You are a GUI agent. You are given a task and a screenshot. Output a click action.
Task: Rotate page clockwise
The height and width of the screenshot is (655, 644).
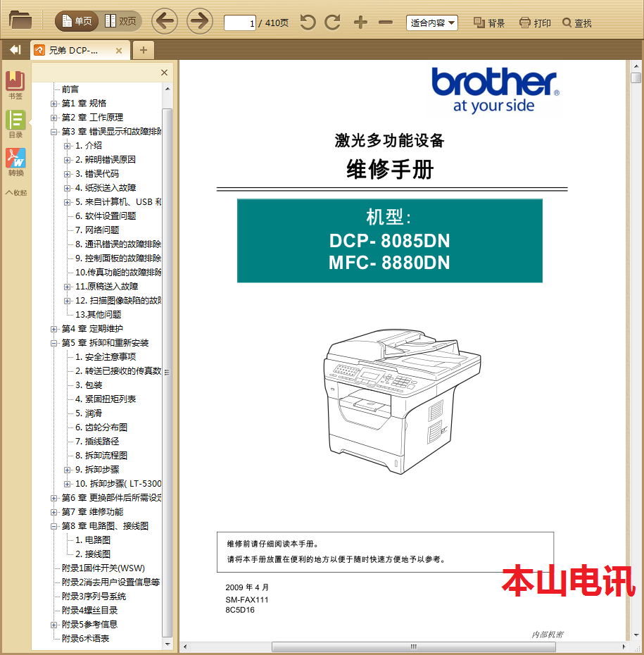point(333,22)
